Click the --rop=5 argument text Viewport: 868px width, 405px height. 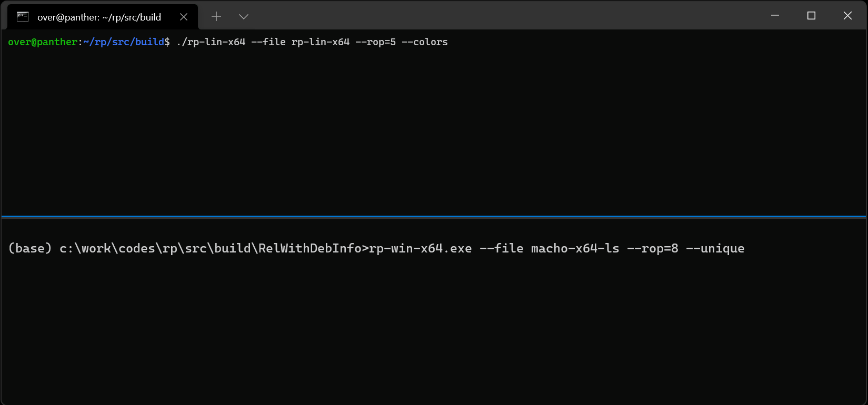(375, 42)
